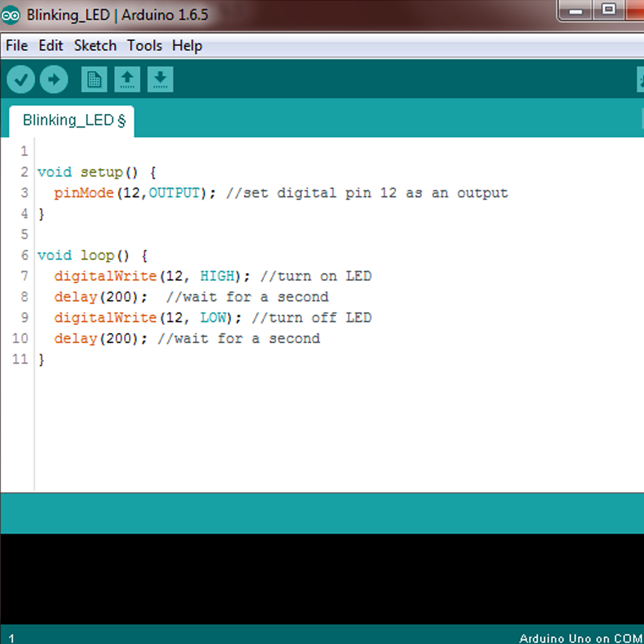Click the Upload sketch icon
Screen dimensions: 644x644
tap(54, 79)
